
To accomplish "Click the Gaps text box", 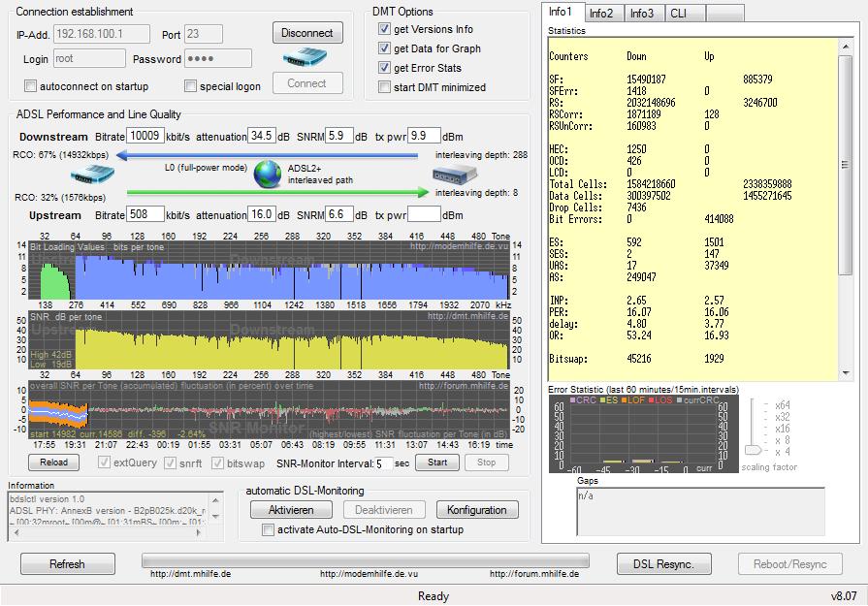I will point(701,511).
